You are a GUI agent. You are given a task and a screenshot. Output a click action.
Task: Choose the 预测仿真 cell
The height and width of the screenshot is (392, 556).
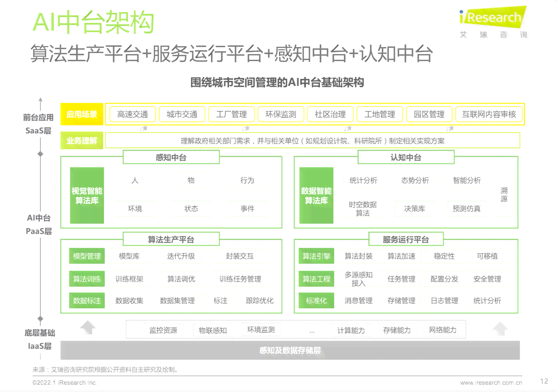pos(467,209)
